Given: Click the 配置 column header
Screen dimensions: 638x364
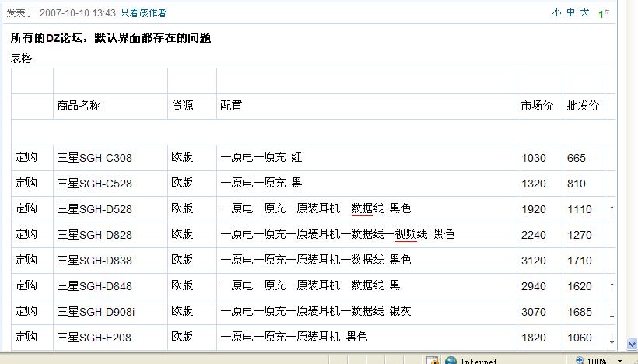Looking at the screenshot, I should pyautogui.click(x=231, y=106).
